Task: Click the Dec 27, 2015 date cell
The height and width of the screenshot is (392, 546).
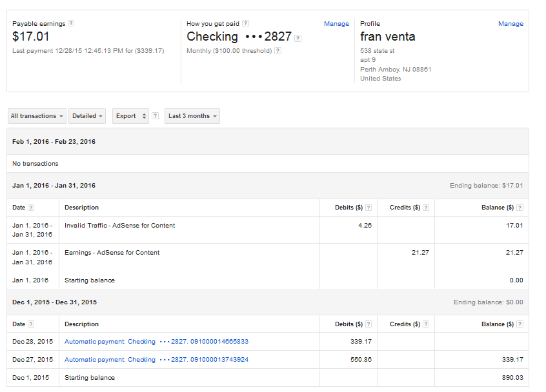Action: coord(32,360)
